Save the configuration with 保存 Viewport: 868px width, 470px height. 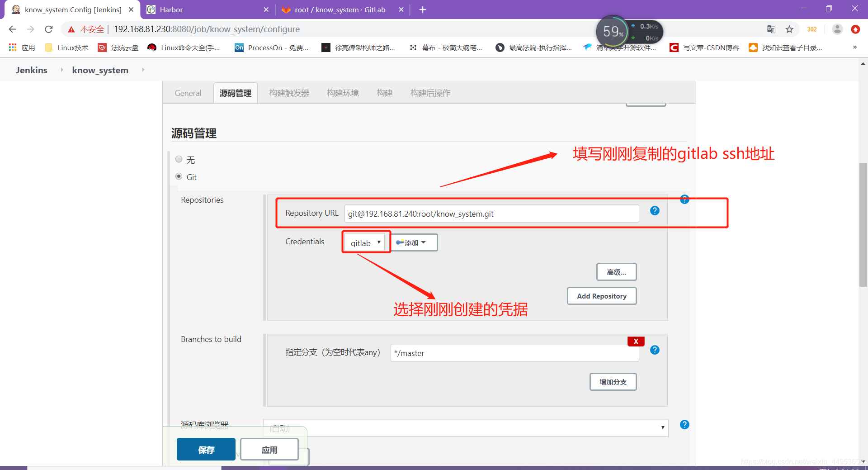[206, 450]
